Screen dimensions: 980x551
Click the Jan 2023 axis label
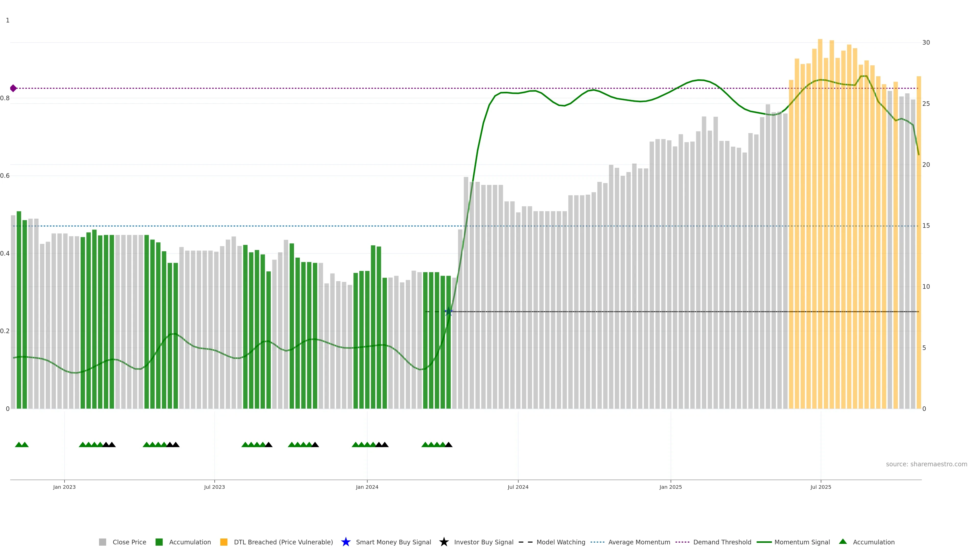click(x=64, y=487)
